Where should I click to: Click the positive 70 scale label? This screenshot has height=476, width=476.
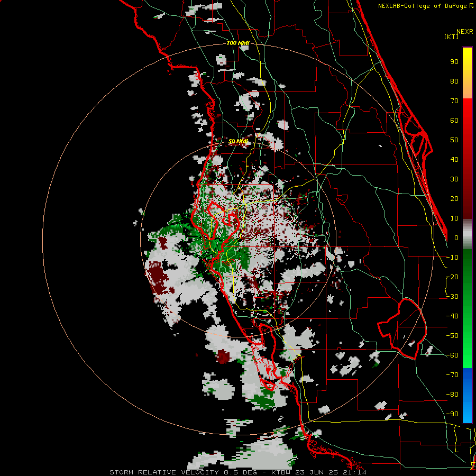(x=454, y=101)
